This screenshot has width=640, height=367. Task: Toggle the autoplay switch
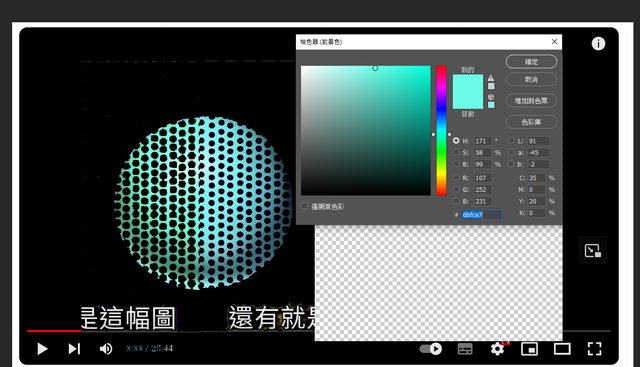431,349
